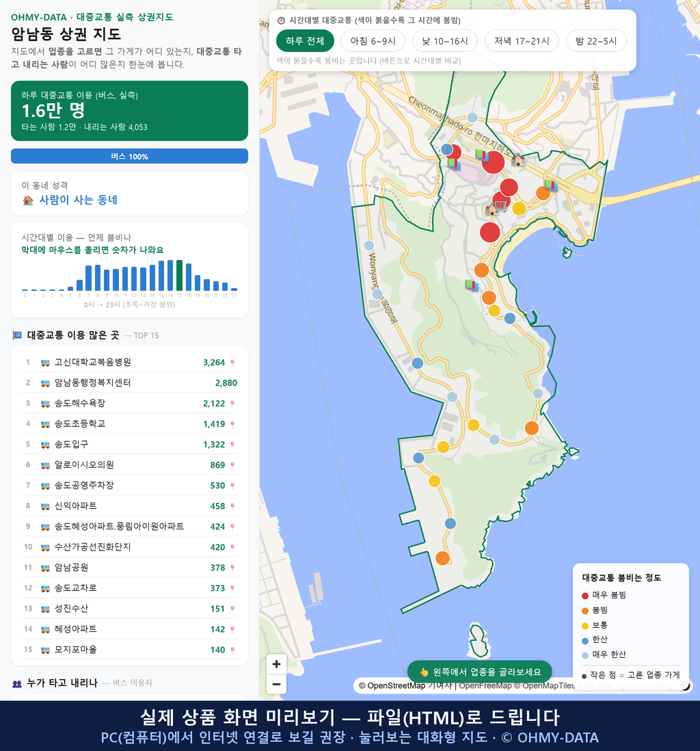Viewport: 700px width, 751px height.
Task: Click the 2,880 ridership value
Action: pos(226,383)
